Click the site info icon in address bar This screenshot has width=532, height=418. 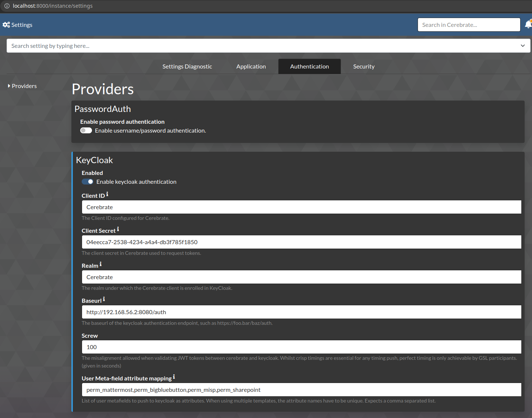coord(7,6)
